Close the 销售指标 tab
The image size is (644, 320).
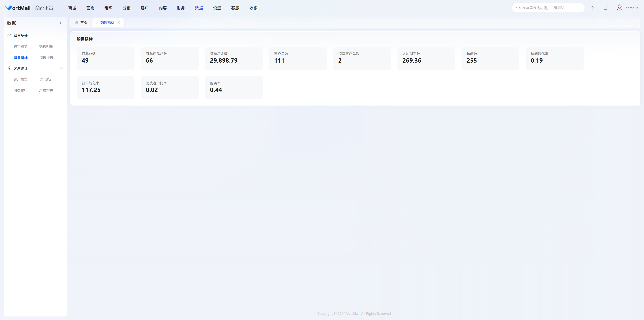[x=119, y=22]
